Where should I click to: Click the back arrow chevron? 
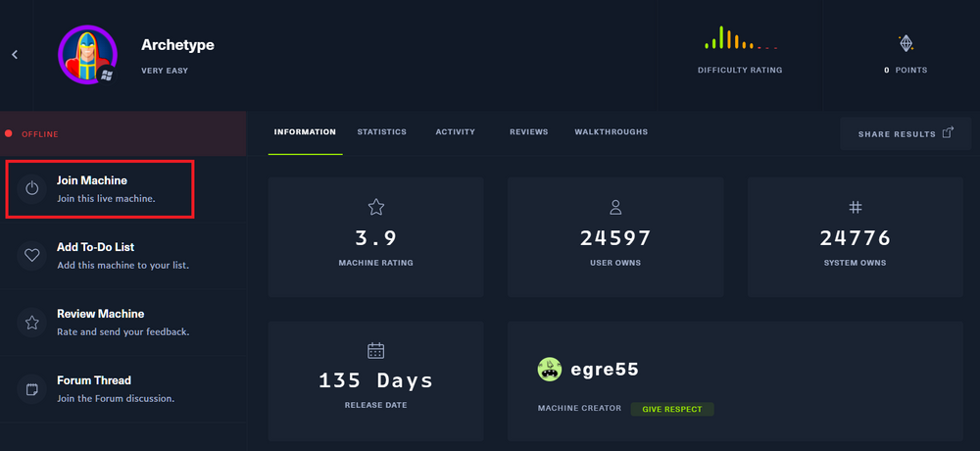[15, 55]
